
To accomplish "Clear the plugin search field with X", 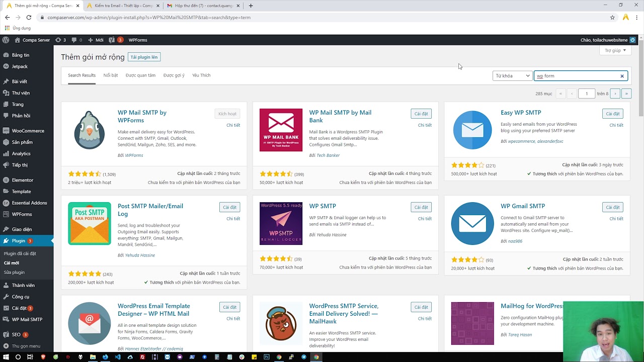I will click(622, 76).
